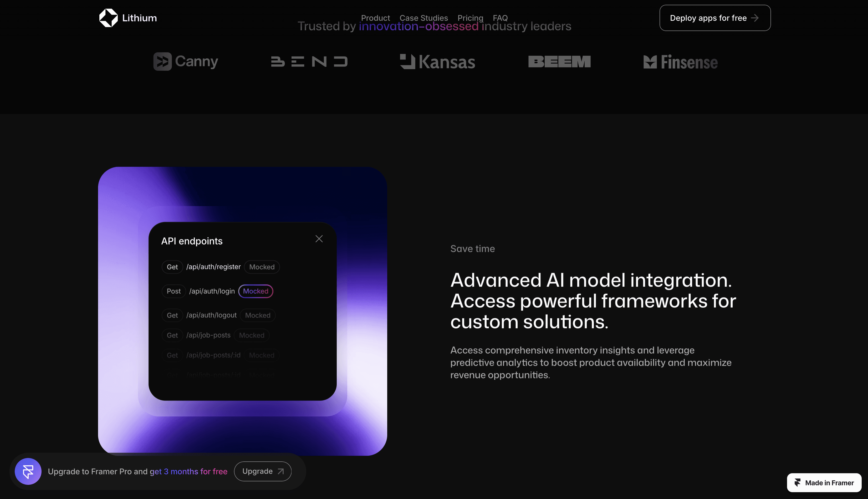Click the get 3 months for free link
868x499 pixels.
(x=188, y=472)
